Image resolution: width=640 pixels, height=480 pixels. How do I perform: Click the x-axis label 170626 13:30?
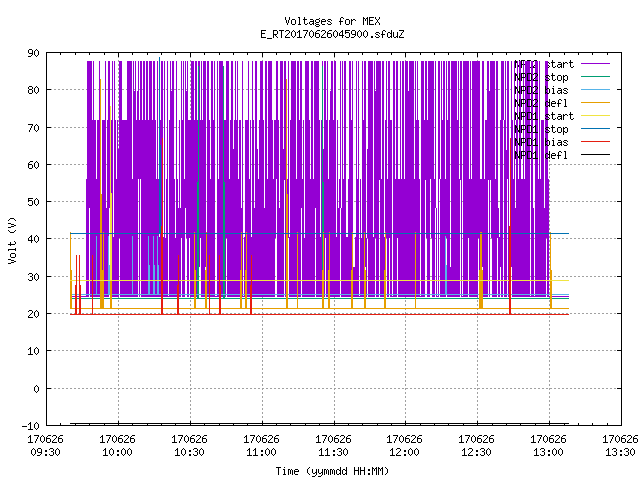[x=620, y=446]
